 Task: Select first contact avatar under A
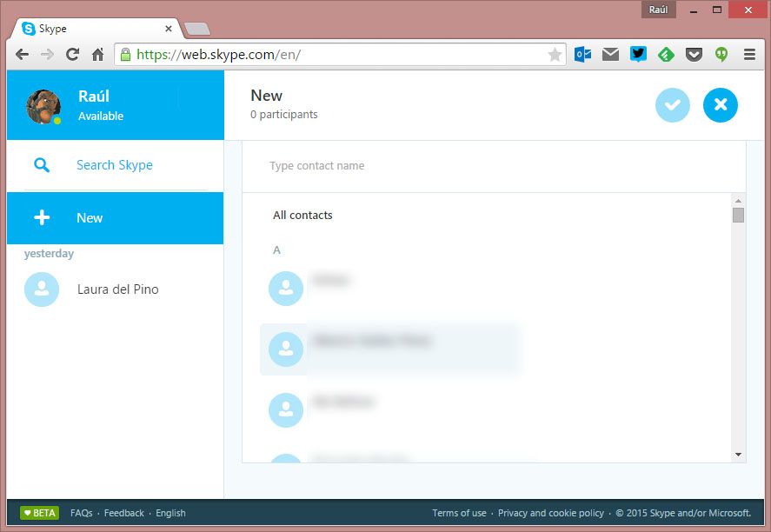(286, 288)
